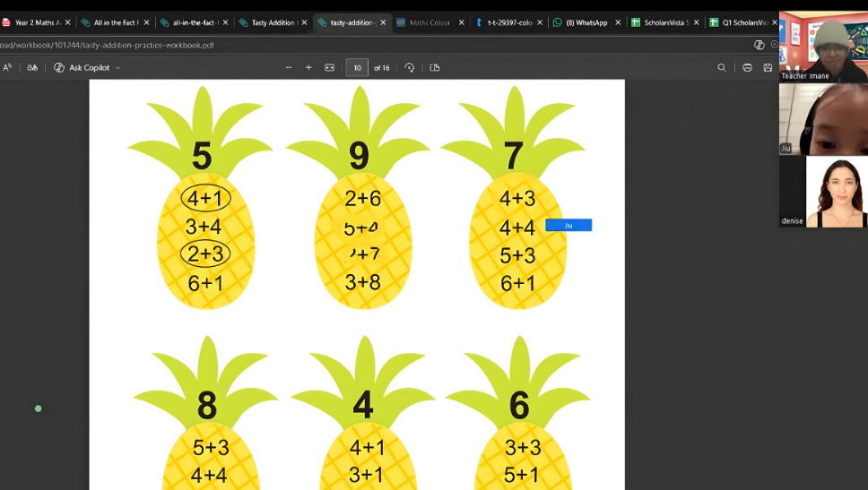Switch to the Tasty Addition tab
The image size is (868, 490).
click(x=270, y=22)
